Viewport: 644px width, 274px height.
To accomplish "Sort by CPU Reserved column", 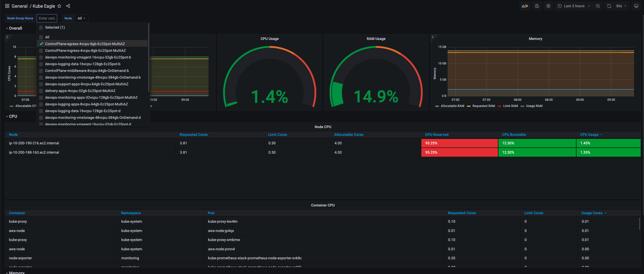I will click(437, 135).
